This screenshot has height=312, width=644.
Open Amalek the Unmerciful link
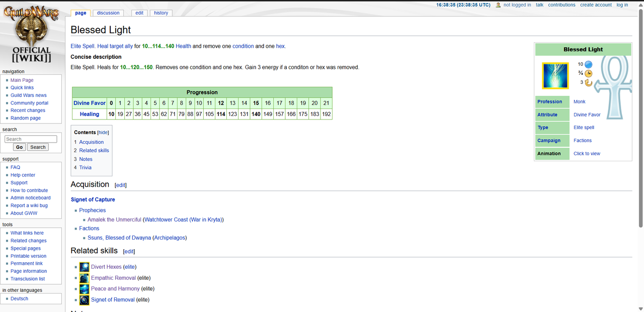(x=114, y=220)
